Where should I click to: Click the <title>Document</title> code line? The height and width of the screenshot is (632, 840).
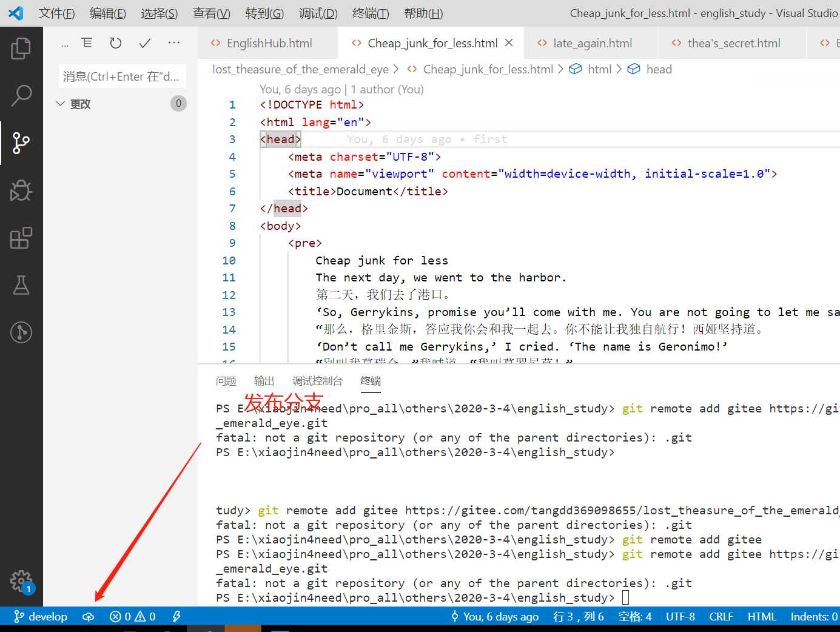pos(368,191)
